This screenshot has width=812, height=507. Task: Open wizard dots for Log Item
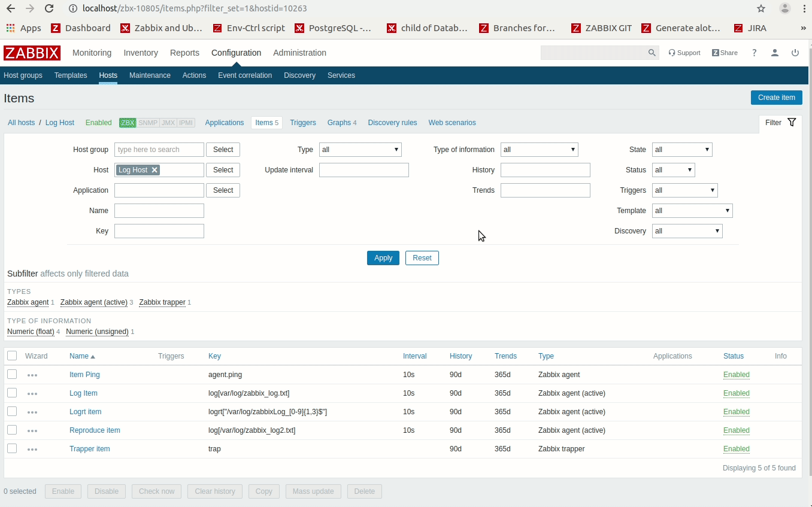pos(32,394)
